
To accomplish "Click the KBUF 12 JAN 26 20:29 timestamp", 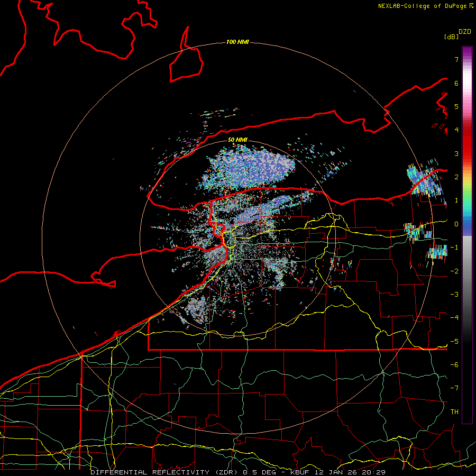I will [x=338, y=472].
